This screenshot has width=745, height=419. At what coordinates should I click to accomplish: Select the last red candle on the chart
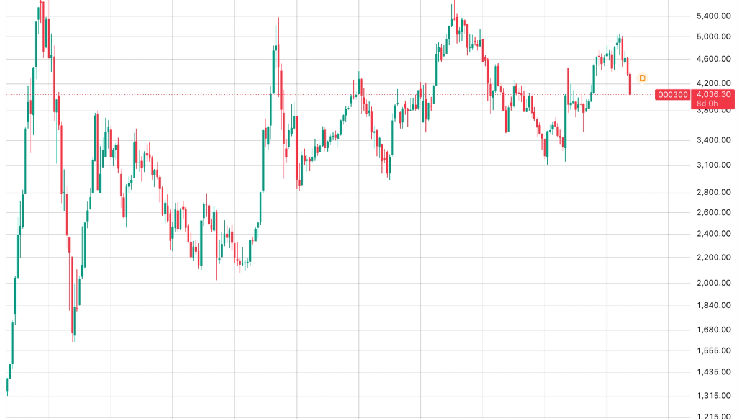630,85
